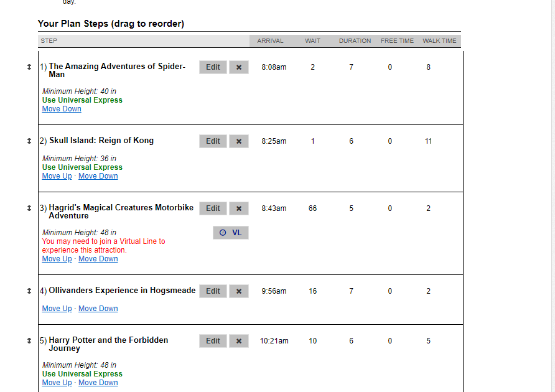This screenshot has width=555, height=392.
Task: Move the Forbidden Journey step up
Action: (x=57, y=383)
